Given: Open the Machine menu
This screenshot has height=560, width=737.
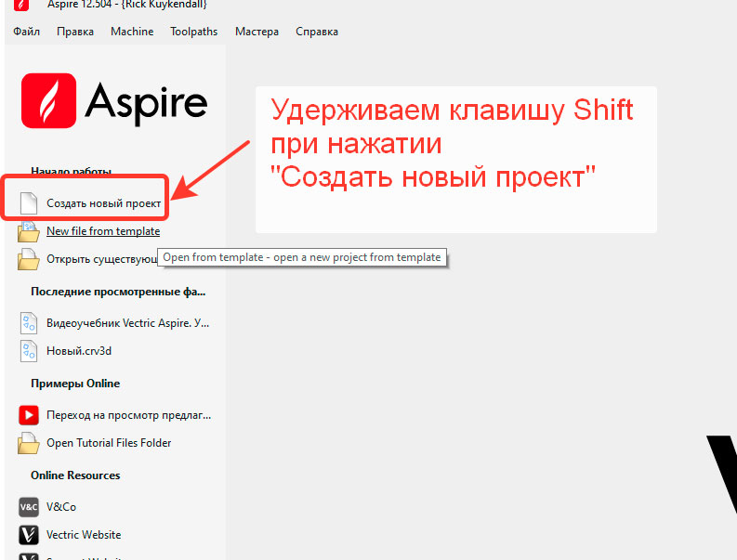Looking at the screenshot, I should [x=132, y=32].
